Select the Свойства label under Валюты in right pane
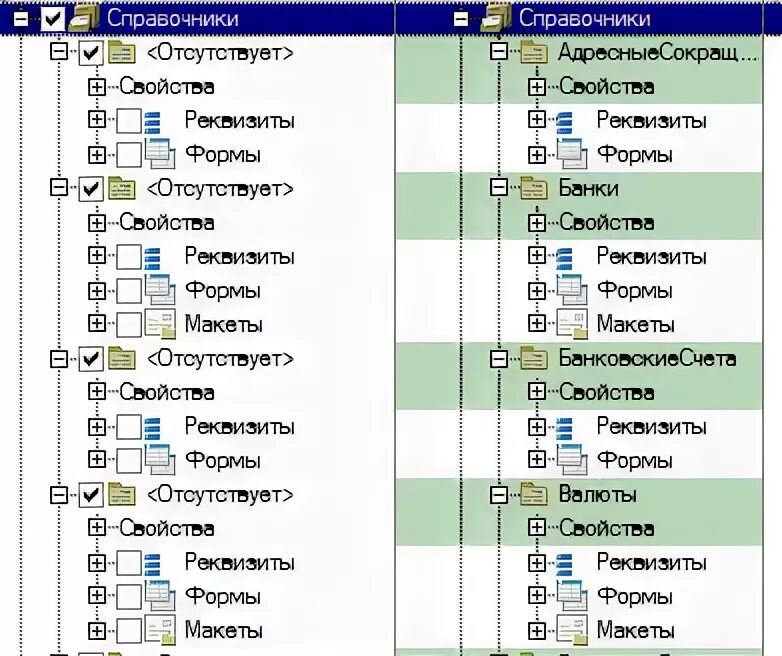 click(x=606, y=529)
